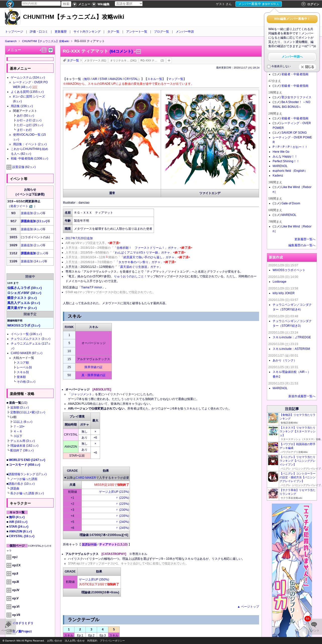
Task: Click the gear icon next to ログイン
Action: click(x=303, y=4)
